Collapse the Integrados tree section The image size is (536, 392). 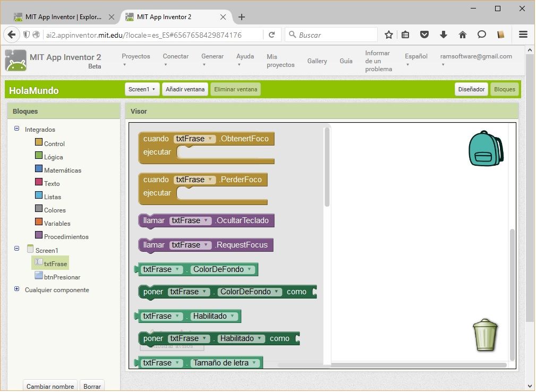(x=16, y=129)
